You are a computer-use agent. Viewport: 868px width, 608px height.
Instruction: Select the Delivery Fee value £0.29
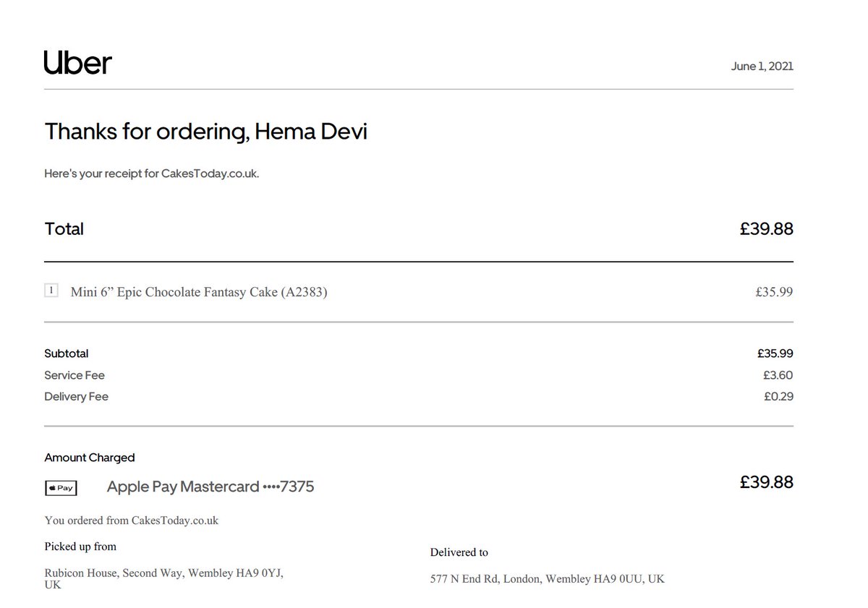pyautogui.click(x=778, y=396)
